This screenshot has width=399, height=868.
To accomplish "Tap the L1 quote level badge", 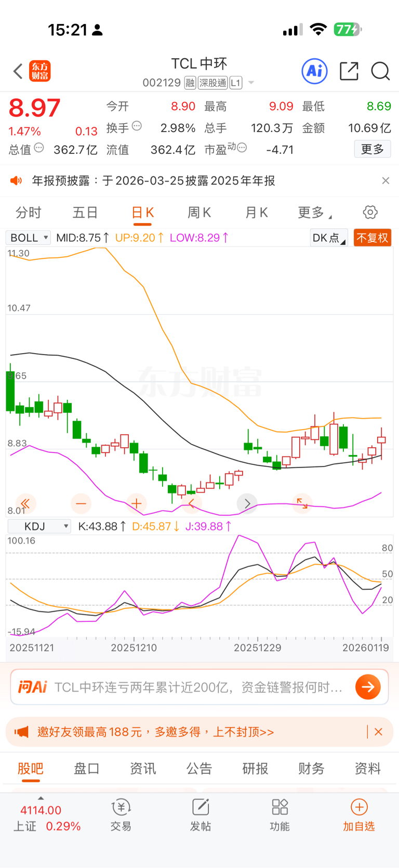I will tap(236, 83).
